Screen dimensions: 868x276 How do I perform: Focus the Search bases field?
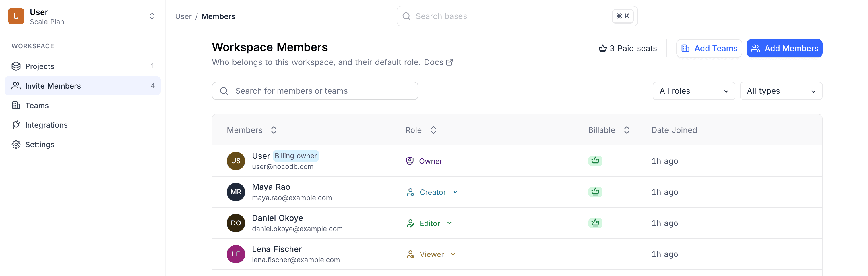pyautogui.click(x=517, y=16)
